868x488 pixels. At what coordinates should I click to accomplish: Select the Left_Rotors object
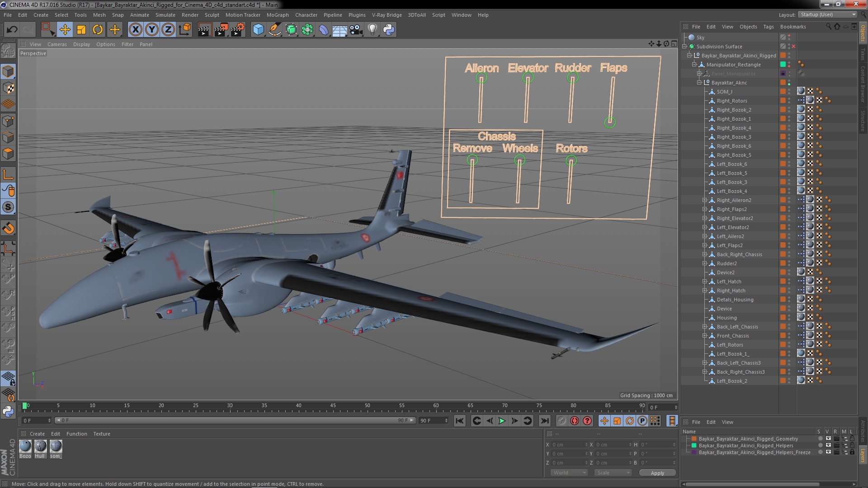[x=730, y=345]
